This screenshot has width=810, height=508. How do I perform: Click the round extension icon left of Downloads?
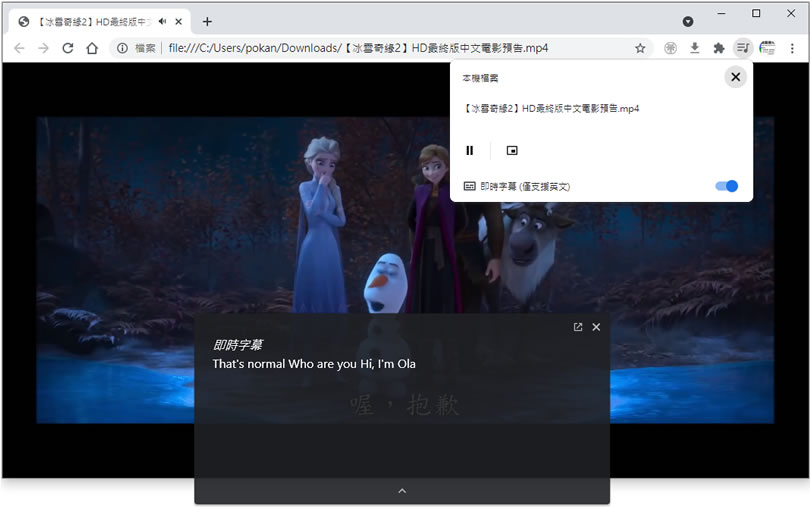pos(670,48)
